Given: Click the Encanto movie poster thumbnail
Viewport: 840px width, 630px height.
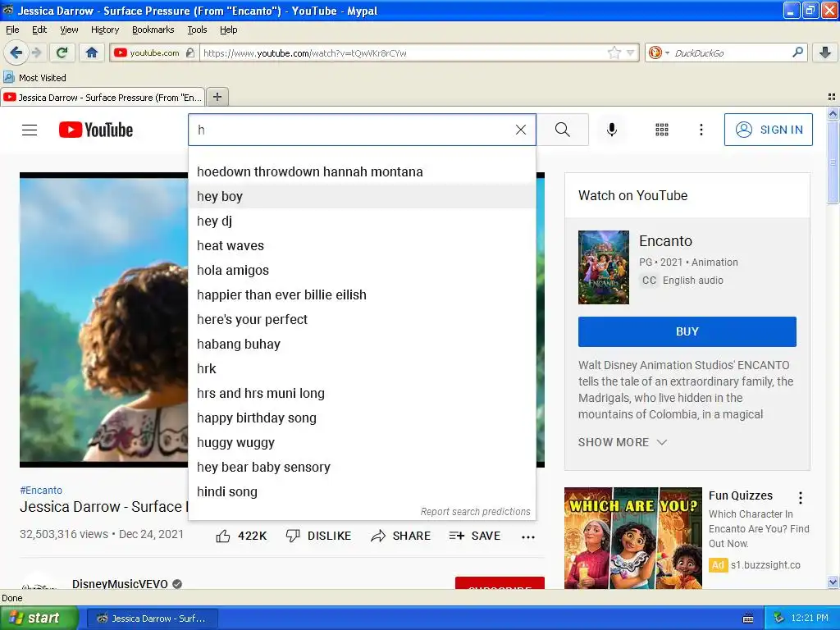Looking at the screenshot, I should click(x=603, y=267).
